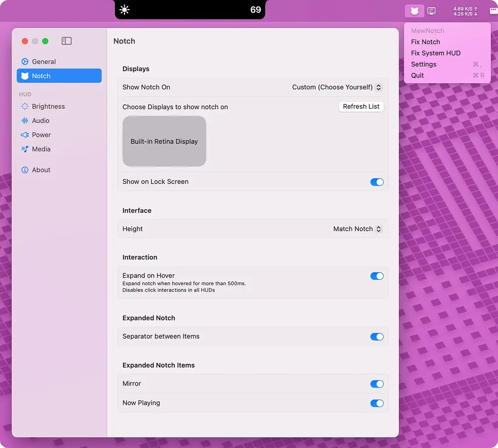Disable the Mirror item switch
The height and width of the screenshot is (448, 498).
(377, 384)
